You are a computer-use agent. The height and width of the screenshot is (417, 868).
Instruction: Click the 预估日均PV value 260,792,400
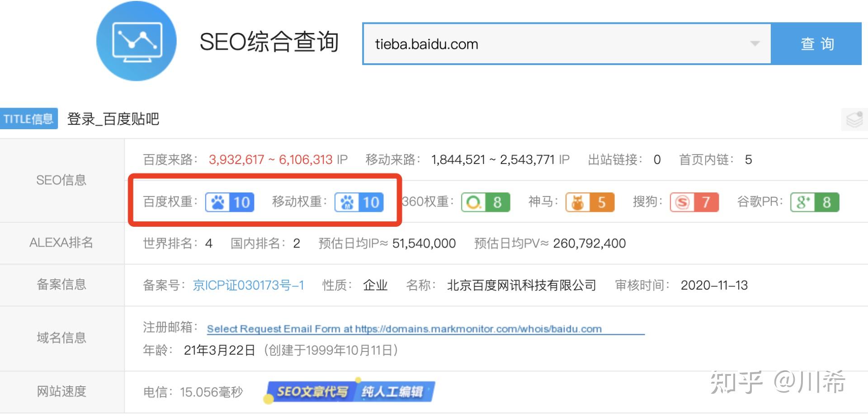[590, 244]
